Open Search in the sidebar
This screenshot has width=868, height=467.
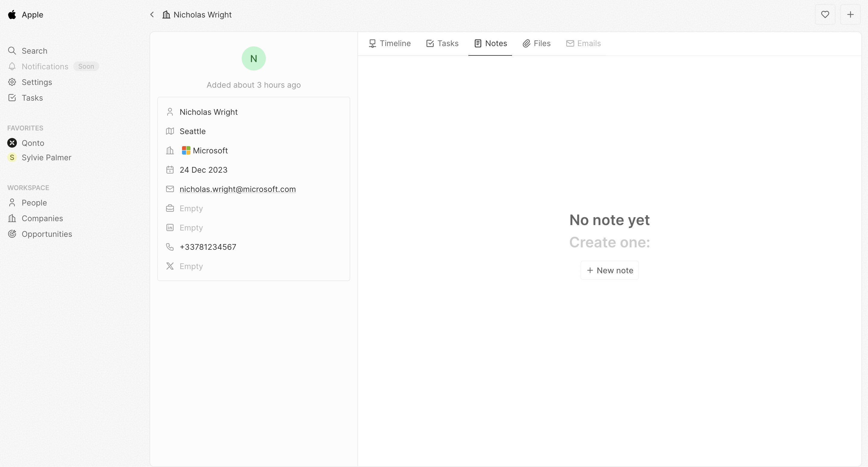[34, 51]
